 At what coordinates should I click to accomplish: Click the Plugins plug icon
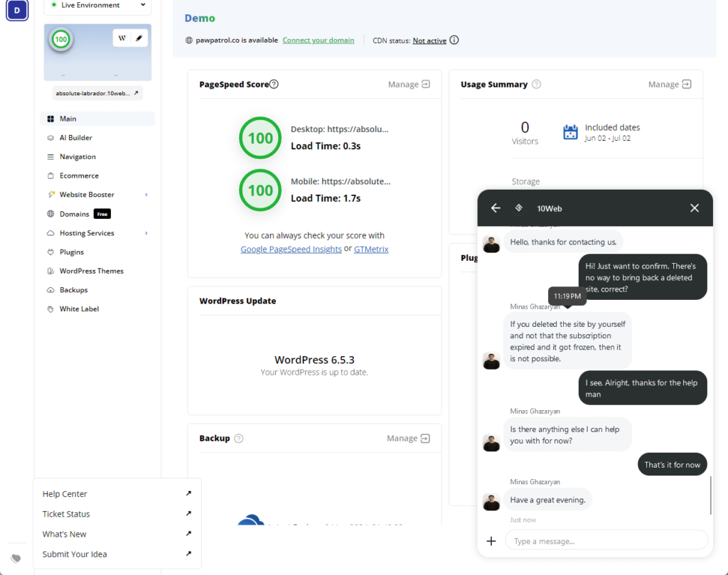click(50, 252)
